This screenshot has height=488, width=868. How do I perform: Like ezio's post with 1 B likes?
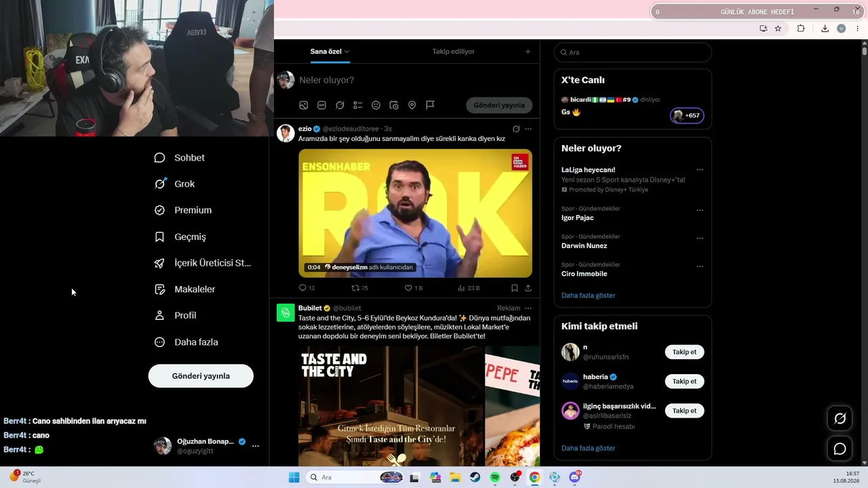413,288
